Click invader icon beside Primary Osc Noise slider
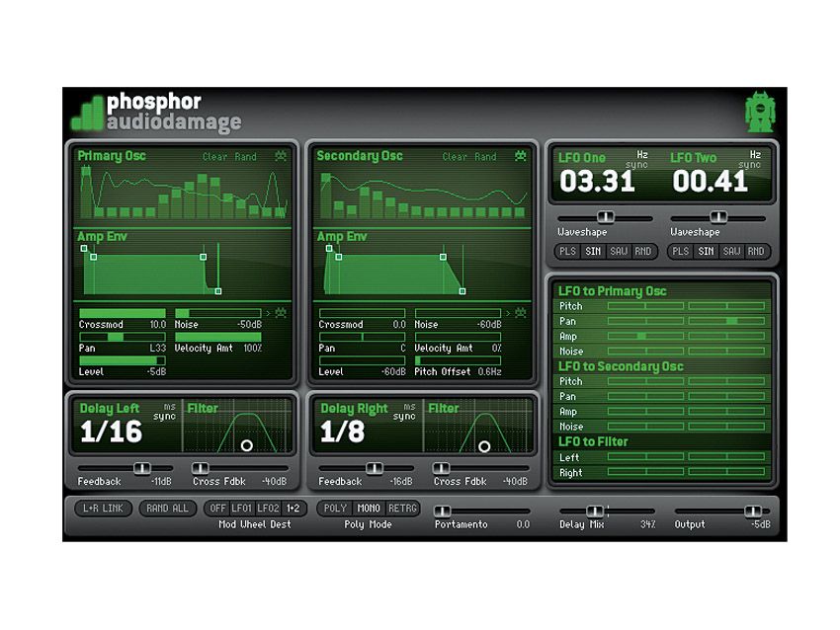Screen dimensions: 840x630 [281, 313]
